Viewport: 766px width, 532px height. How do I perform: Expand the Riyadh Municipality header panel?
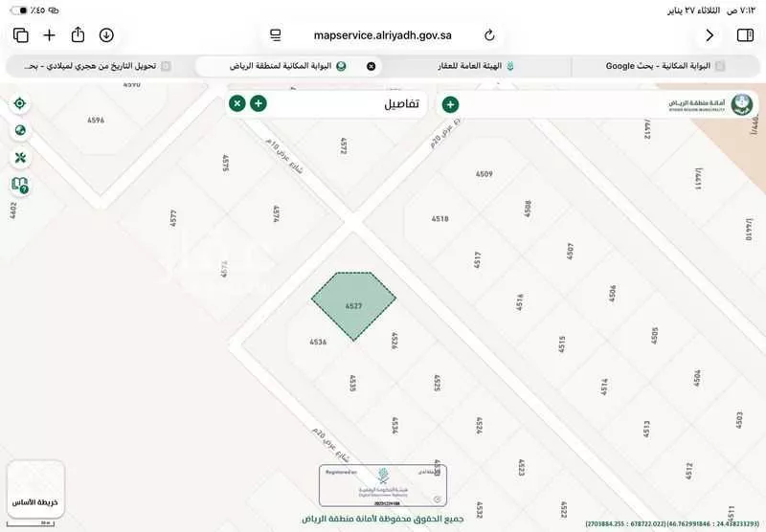[x=450, y=104]
